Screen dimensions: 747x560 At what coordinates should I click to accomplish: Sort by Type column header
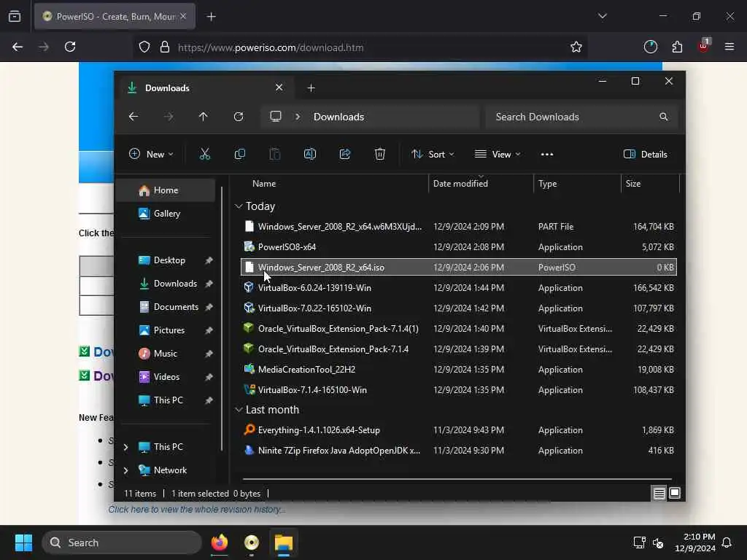click(x=547, y=183)
